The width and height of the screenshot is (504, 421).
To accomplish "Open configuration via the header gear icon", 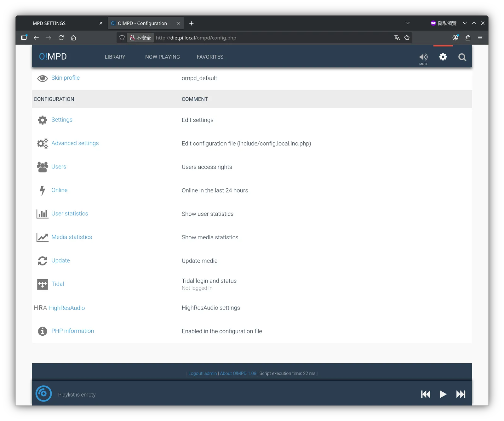I will click(443, 57).
